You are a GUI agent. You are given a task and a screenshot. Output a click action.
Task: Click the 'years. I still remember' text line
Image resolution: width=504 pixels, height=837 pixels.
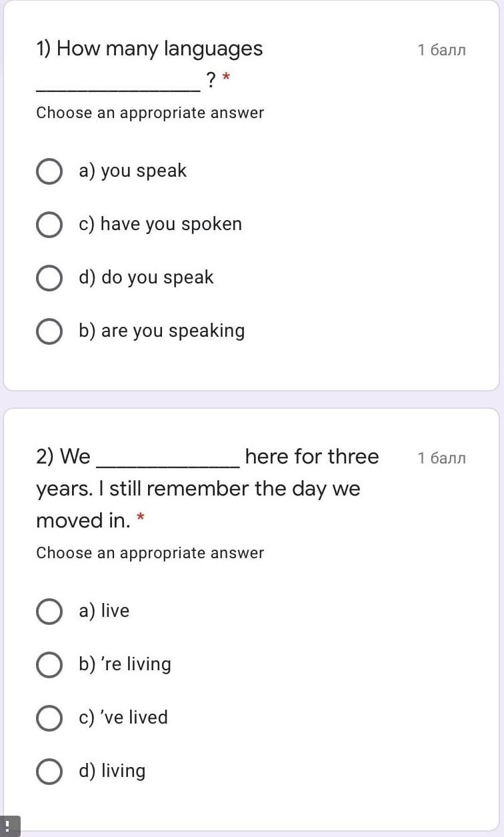click(x=198, y=489)
